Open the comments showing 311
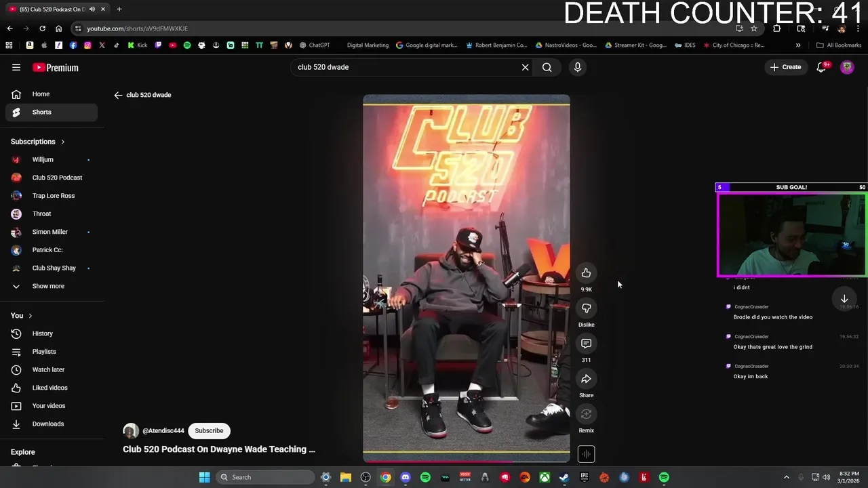Viewport: 868px width, 488px height. (587, 344)
